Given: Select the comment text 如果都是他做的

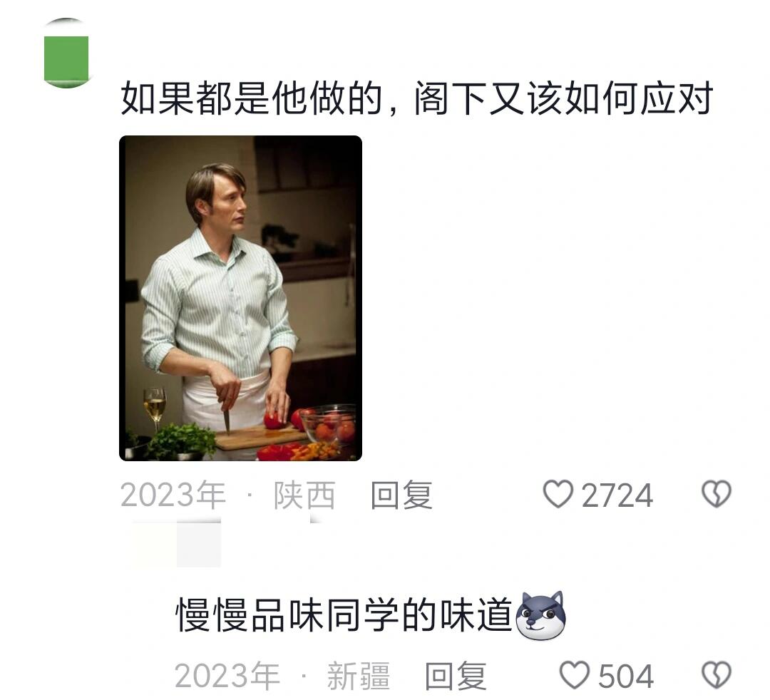Looking at the screenshot, I should (251, 98).
